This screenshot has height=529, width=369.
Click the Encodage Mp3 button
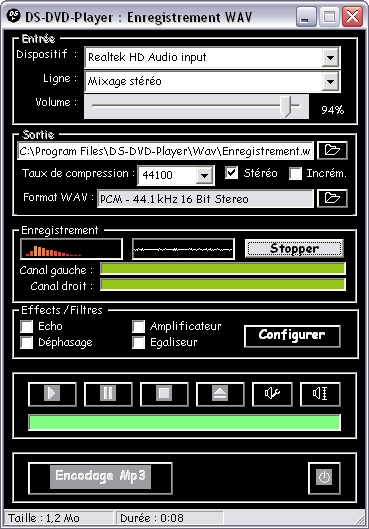pyautogui.click(x=100, y=477)
